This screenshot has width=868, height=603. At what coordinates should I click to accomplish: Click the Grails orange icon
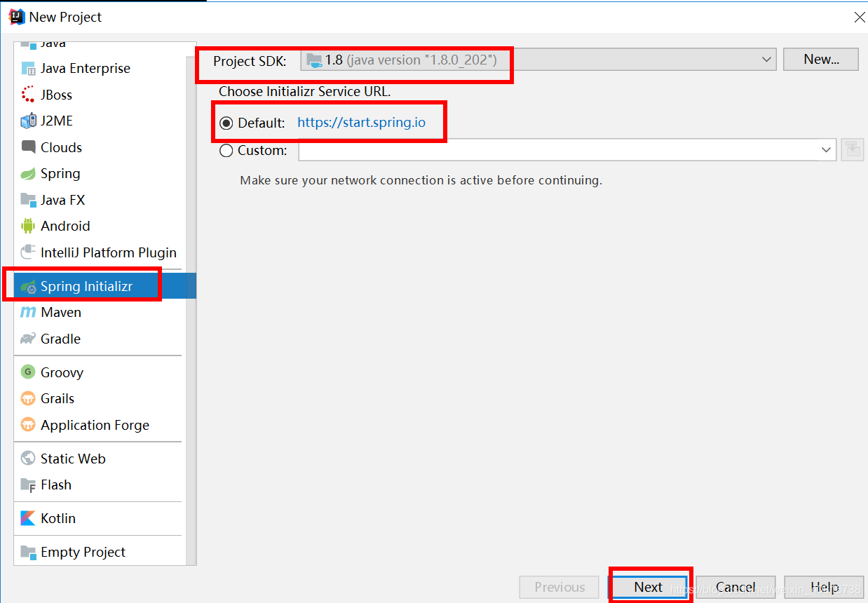(28, 399)
